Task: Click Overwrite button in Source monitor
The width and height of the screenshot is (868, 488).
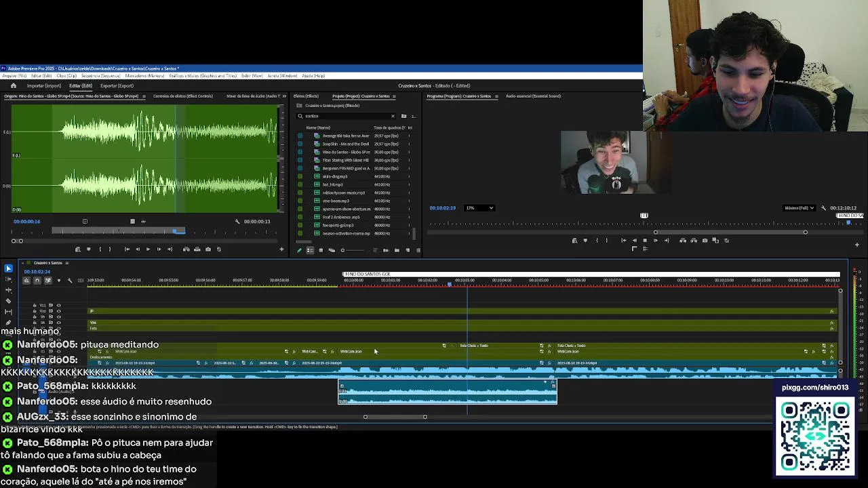Action: [x=197, y=249]
